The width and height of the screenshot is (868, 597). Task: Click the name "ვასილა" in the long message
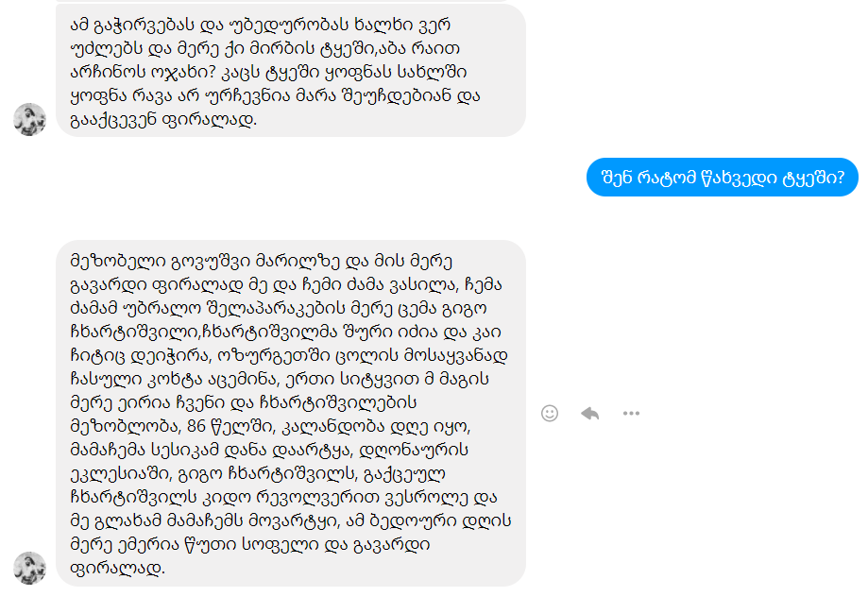pos(421,284)
